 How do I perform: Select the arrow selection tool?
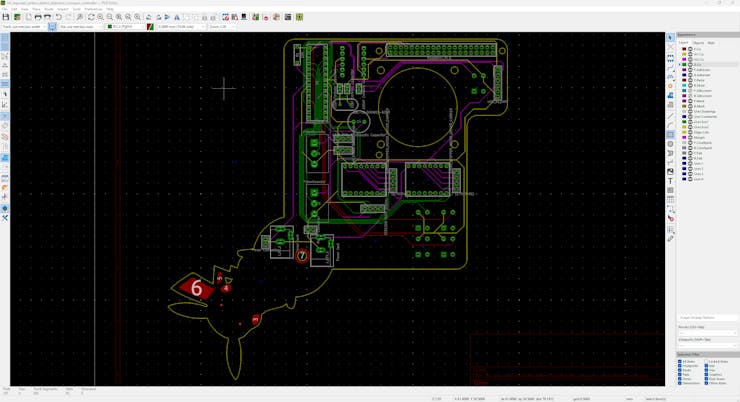click(x=671, y=38)
